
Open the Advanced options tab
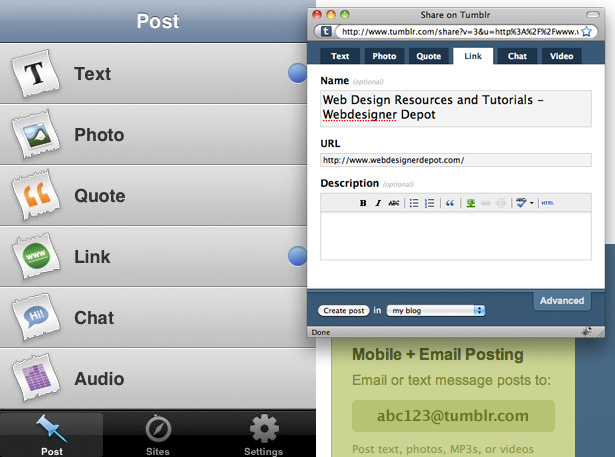point(562,300)
